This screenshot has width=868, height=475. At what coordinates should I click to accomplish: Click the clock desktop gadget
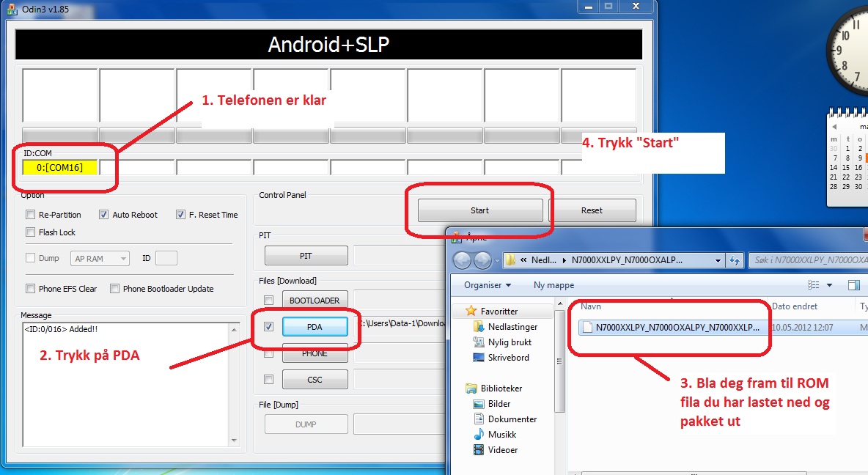(x=847, y=50)
